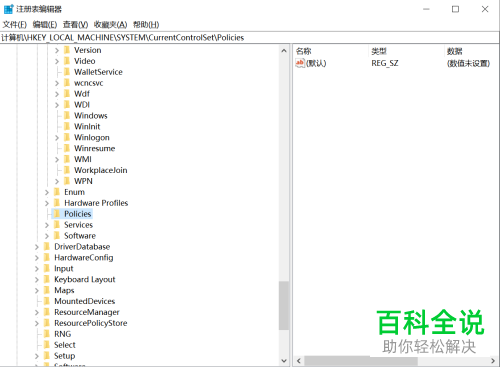Click the WinInit folder icon
Image resolution: width=500 pixels, height=367 pixels.
[x=67, y=127]
